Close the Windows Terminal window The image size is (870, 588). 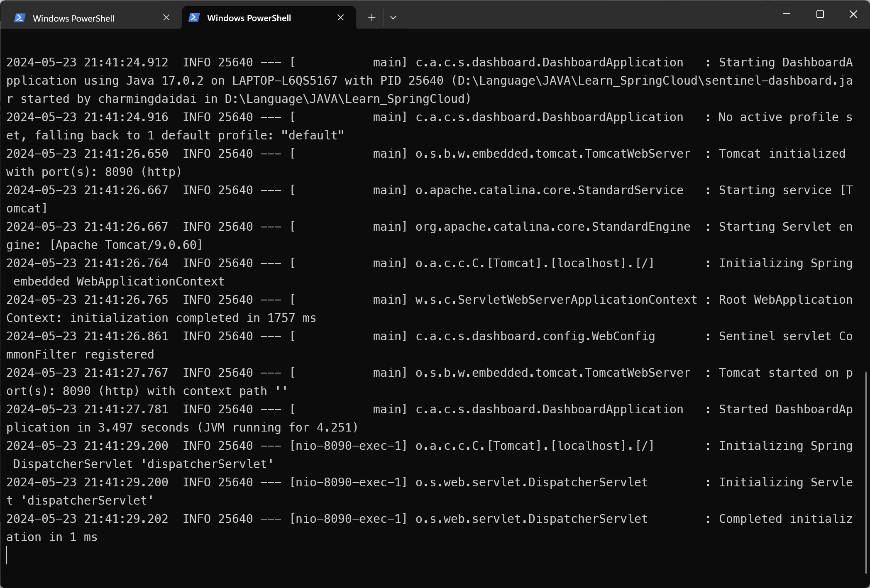point(853,14)
